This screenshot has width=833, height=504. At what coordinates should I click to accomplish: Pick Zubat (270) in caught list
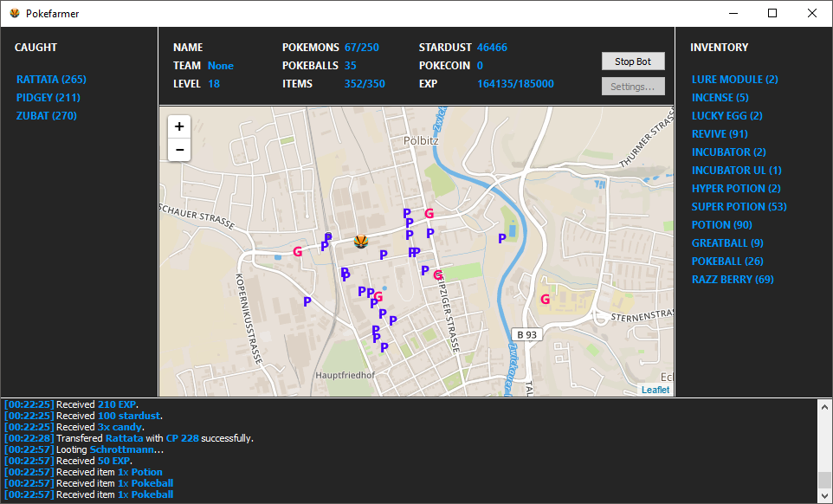click(x=47, y=116)
